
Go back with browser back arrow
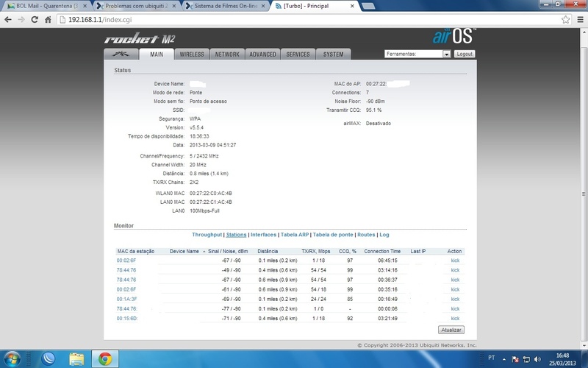[8, 20]
